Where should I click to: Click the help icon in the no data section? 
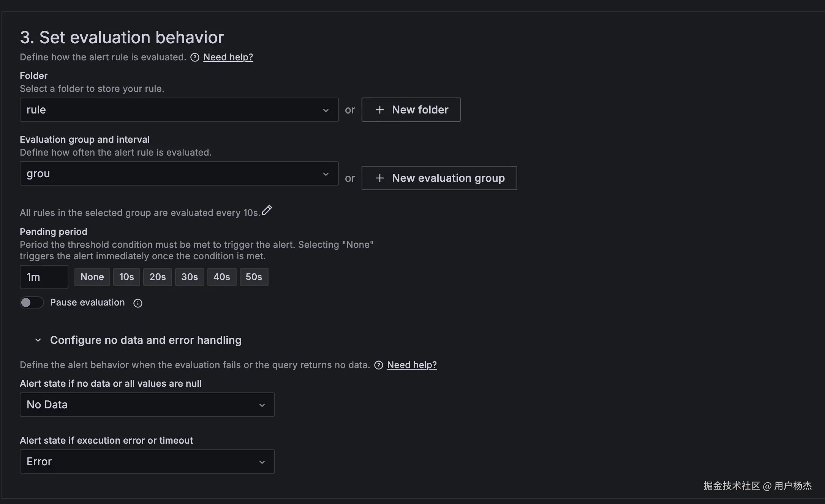pyautogui.click(x=379, y=365)
